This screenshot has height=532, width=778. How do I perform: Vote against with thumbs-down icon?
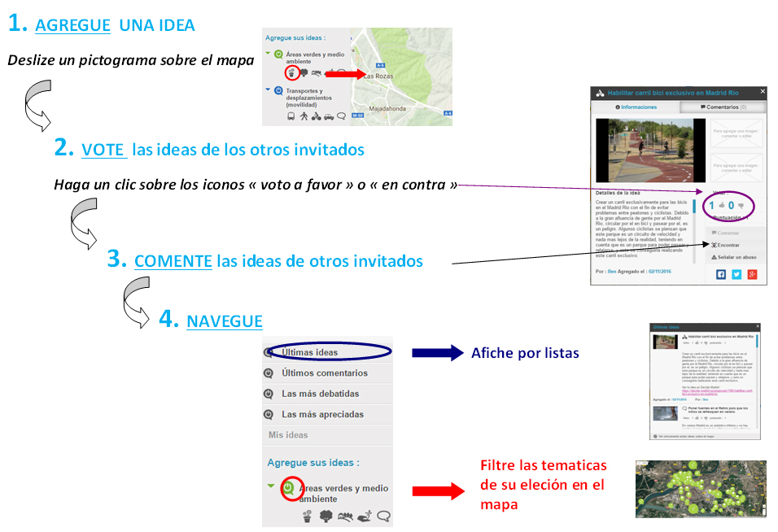(x=742, y=206)
